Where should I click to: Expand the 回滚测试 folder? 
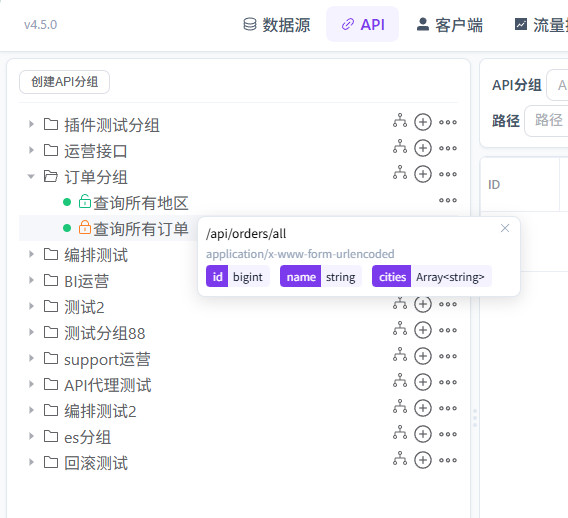(x=32, y=463)
